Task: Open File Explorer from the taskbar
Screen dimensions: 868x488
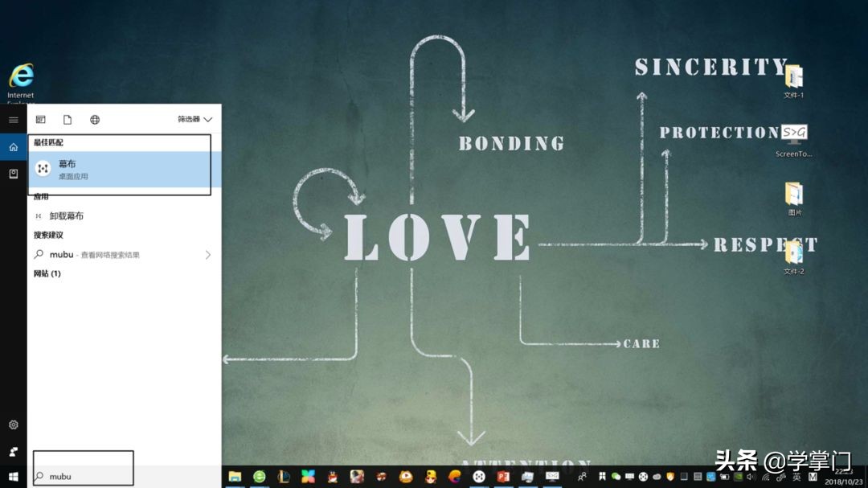Action: (235, 477)
